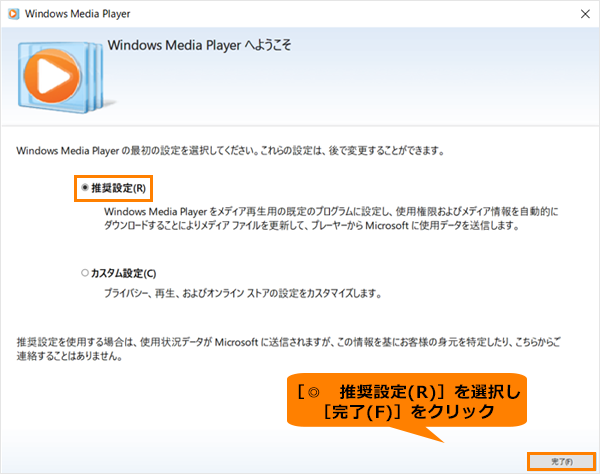Select the 推奨設定(R) radio button
The height and width of the screenshot is (474, 600).
pos(85,188)
